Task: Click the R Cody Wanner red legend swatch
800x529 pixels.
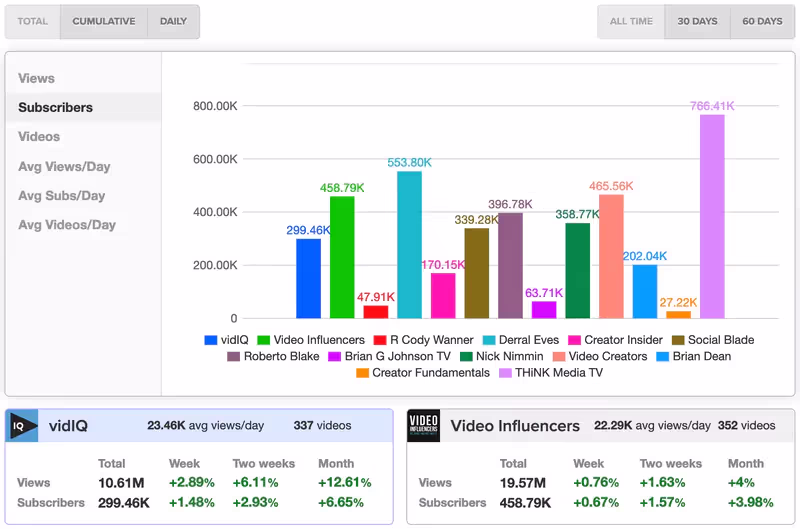Action: pyautogui.click(x=380, y=340)
